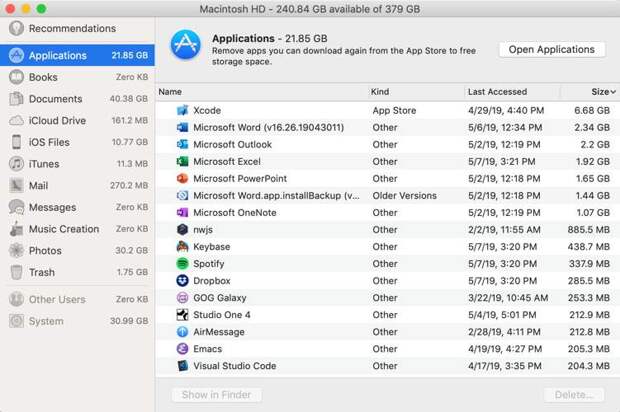The height and width of the screenshot is (412, 620).
Task: Select the Mail category
Action: [x=78, y=185]
